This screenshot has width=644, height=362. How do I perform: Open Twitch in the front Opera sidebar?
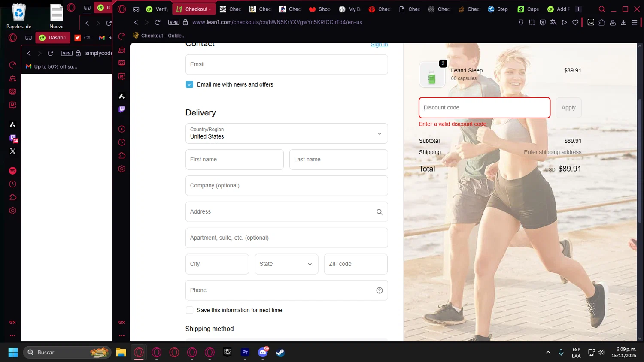pos(122,109)
